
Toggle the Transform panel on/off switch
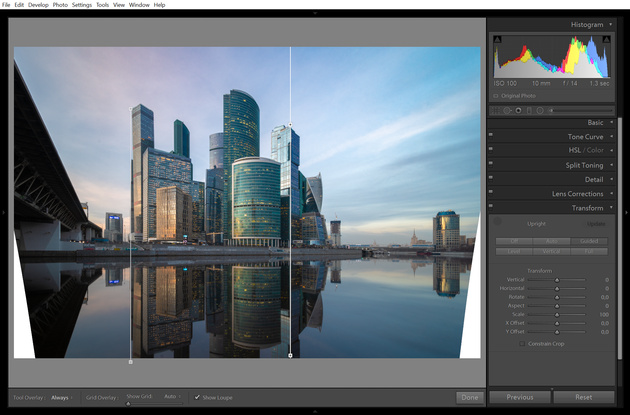491,206
